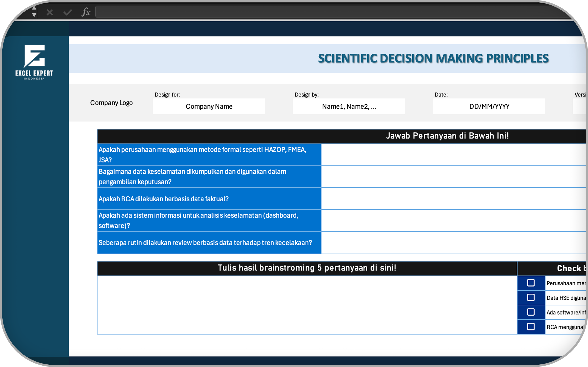Select the DD/MM/YYYY date cell
Viewport: 588px width, 367px height.
489,106
